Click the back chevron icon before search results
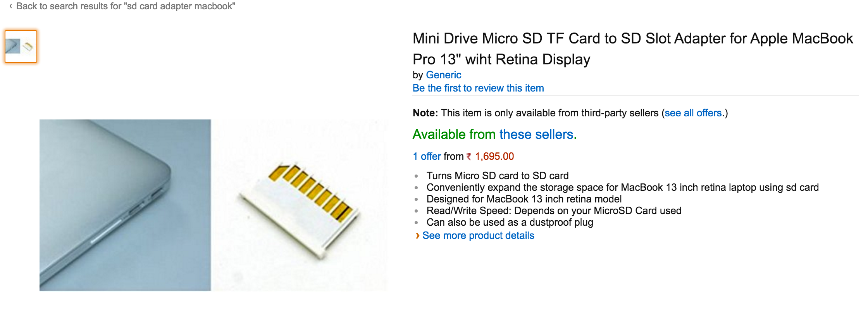This screenshot has width=868, height=325. [x=11, y=6]
